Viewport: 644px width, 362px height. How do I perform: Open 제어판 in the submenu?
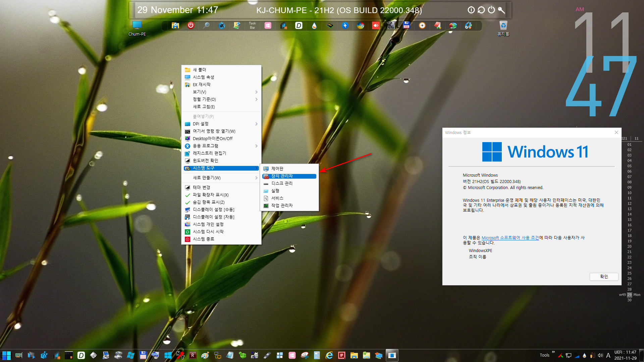[x=289, y=169]
